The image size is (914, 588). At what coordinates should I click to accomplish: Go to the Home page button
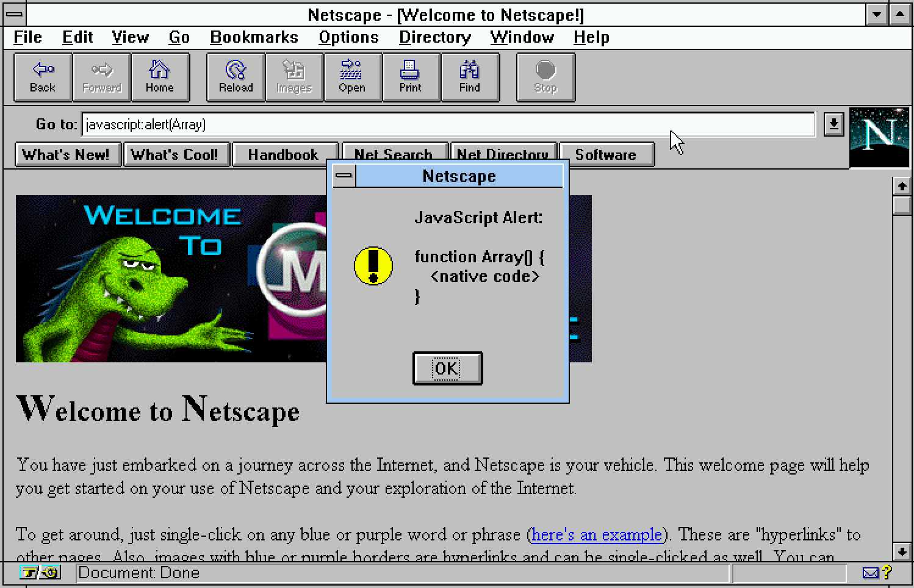(160, 77)
